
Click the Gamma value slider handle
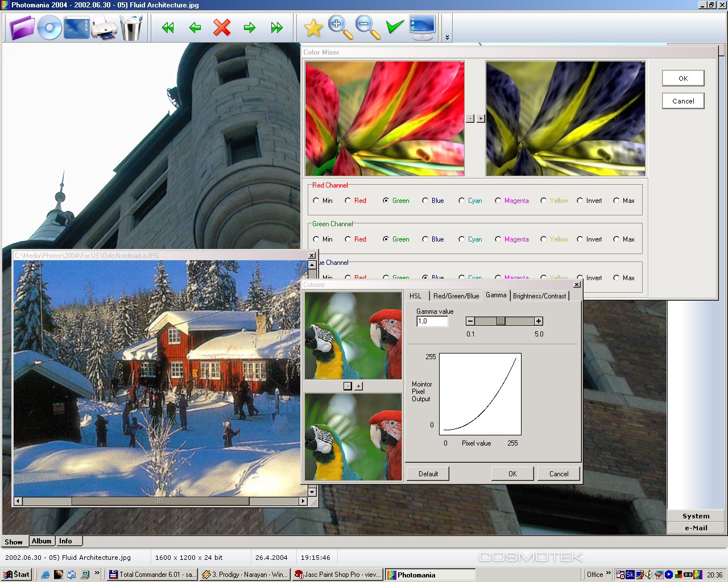[x=500, y=321]
